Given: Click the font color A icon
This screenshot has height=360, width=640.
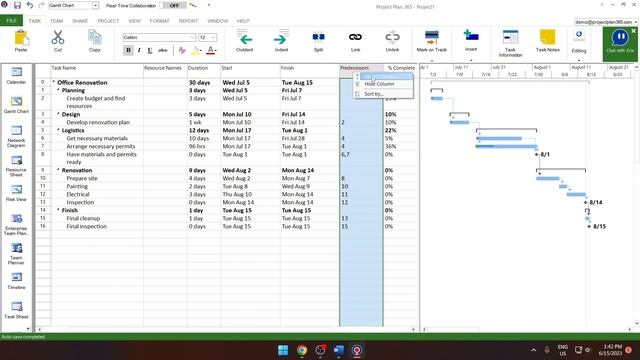Looking at the screenshot, I should pos(211,50).
